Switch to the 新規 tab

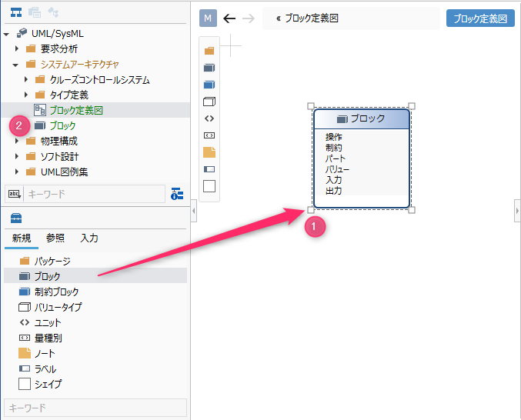pyautogui.click(x=22, y=238)
